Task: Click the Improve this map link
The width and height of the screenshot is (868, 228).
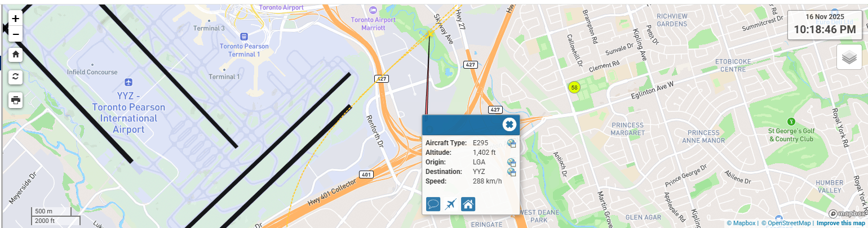Action: click(x=842, y=223)
